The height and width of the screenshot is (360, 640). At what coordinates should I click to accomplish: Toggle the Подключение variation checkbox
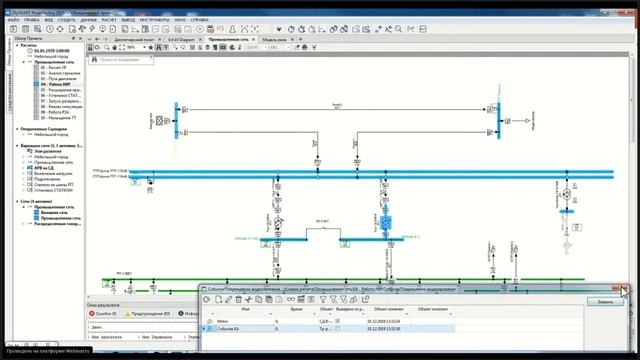(x=30, y=179)
